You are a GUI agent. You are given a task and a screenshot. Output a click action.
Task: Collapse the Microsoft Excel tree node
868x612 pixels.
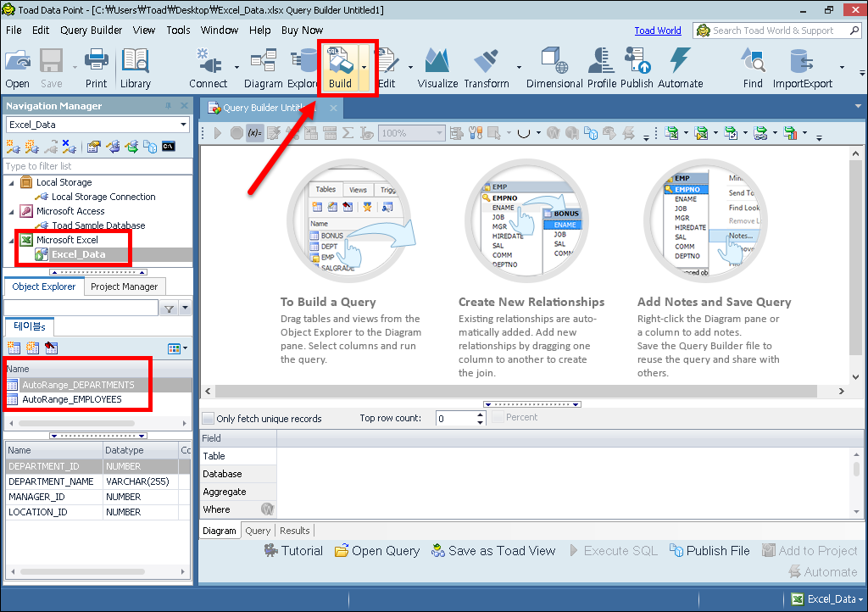coord(12,240)
